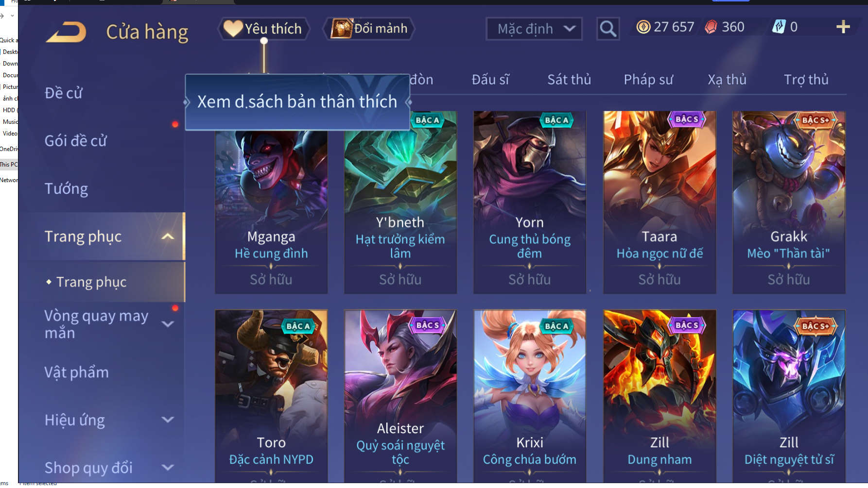Select the Trợ thủ role tab

click(x=806, y=79)
